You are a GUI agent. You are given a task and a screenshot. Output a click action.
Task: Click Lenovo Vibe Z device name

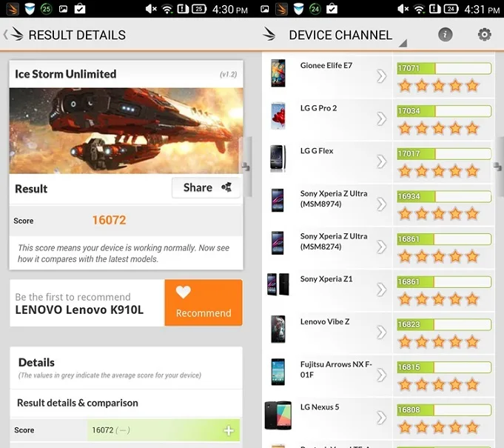[x=325, y=321]
